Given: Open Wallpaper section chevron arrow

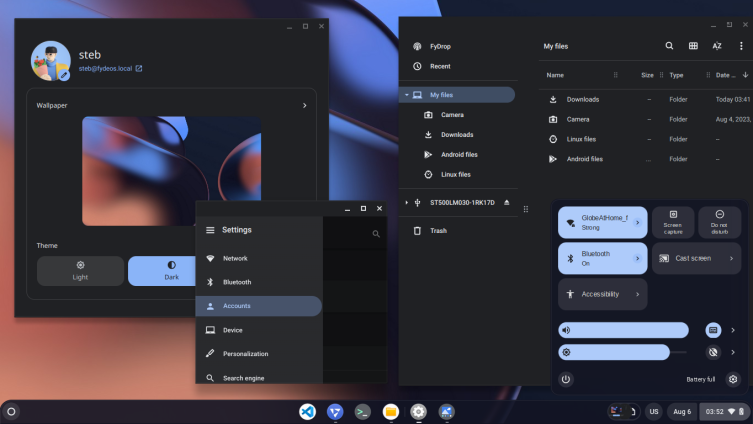Looking at the screenshot, I should tap(304, 106).
